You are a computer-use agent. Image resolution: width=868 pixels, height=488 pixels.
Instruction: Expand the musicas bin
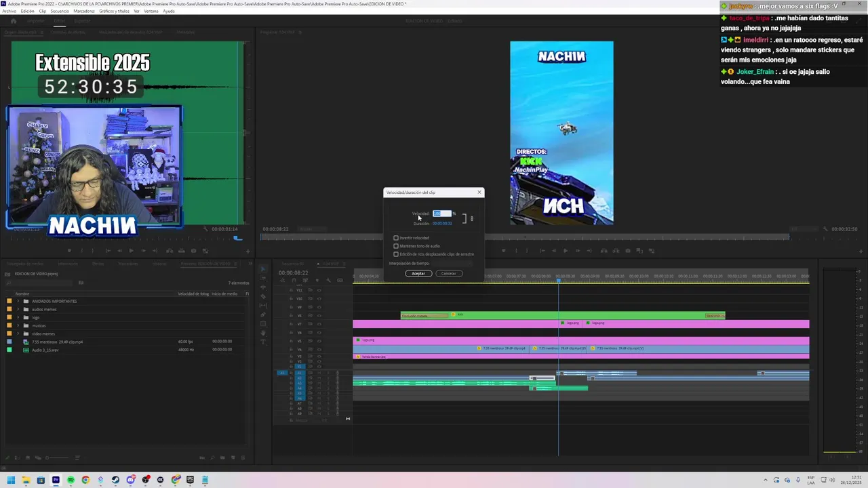tap(18, 325)
